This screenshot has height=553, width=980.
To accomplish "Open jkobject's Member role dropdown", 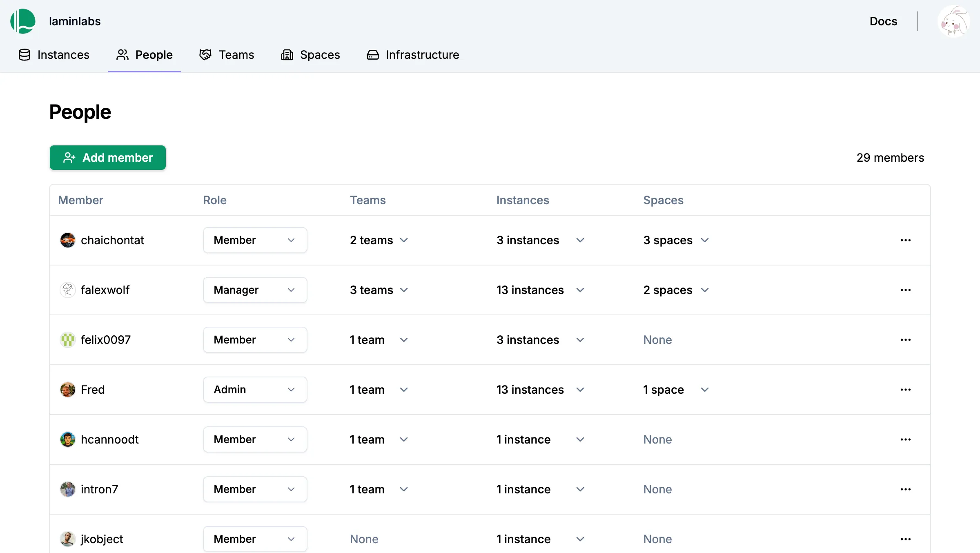I will click(255, 539).
